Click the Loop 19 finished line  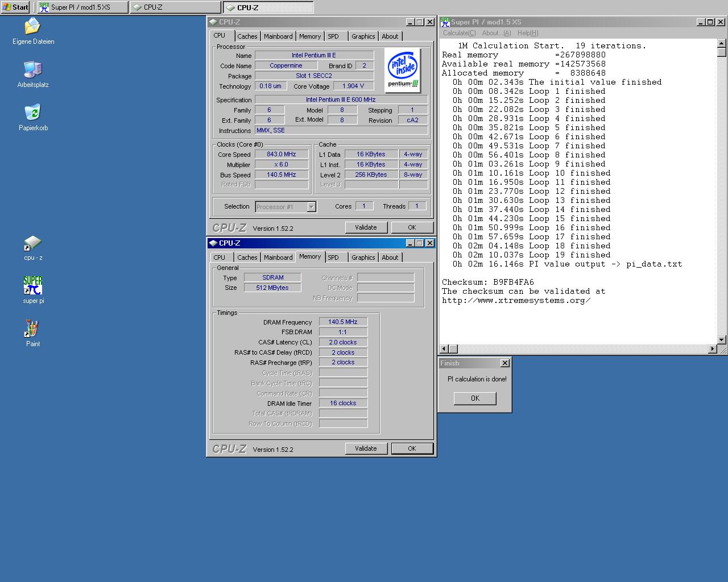(x=531, y=255)
